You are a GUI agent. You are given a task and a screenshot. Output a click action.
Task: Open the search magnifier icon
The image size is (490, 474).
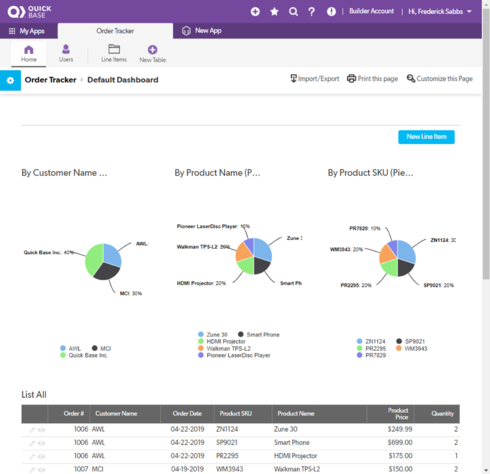(x=293, y=12)
